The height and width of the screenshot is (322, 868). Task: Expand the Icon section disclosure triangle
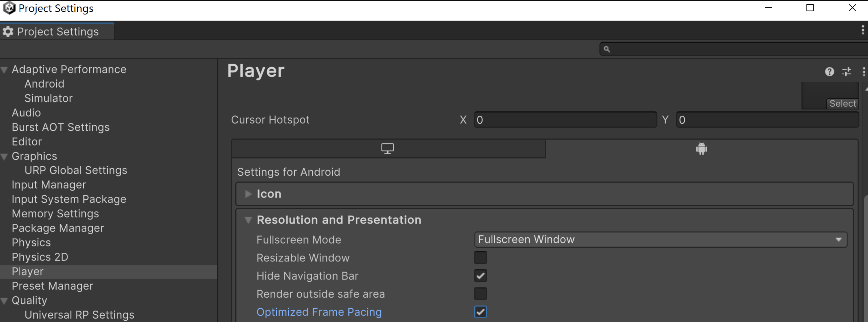click(x=247, y=194)
